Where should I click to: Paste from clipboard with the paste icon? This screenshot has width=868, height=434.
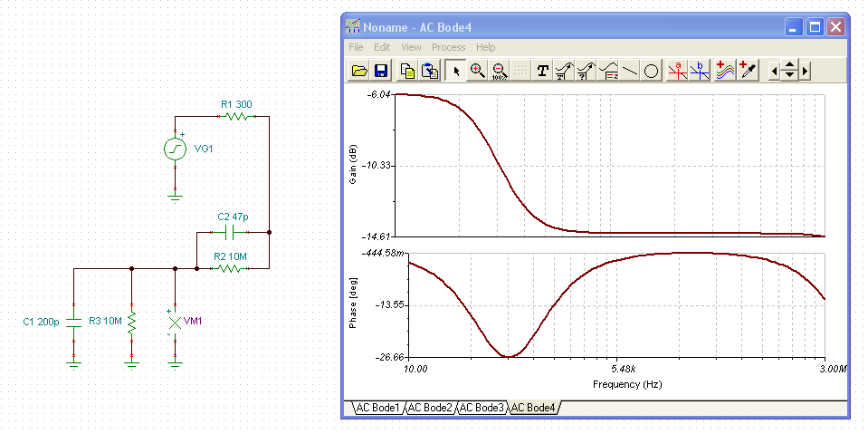click(429, 71)
